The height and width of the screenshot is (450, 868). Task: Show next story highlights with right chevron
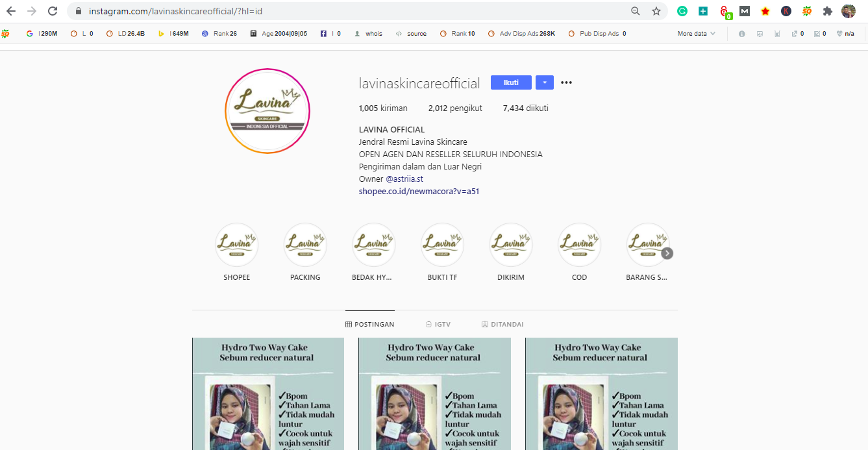pyautogui.click(x=667, y=253)
